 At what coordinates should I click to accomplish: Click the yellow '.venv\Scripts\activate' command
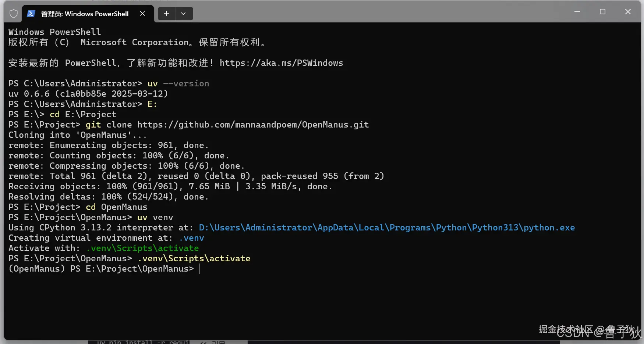[194, 258]
